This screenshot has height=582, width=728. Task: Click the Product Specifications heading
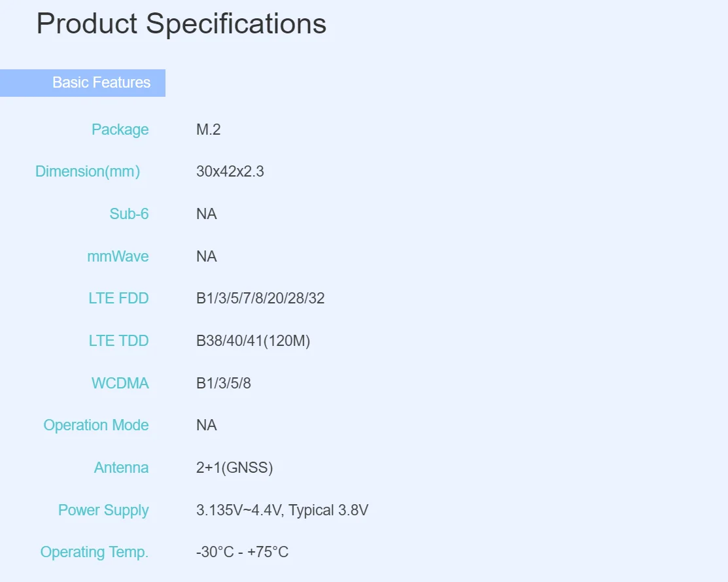point(181,24)
